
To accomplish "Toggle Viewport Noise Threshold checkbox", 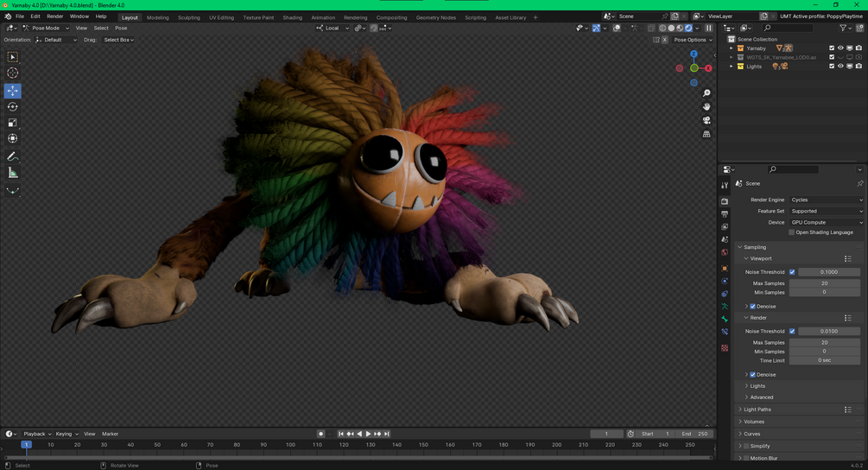I will point(792,272).
